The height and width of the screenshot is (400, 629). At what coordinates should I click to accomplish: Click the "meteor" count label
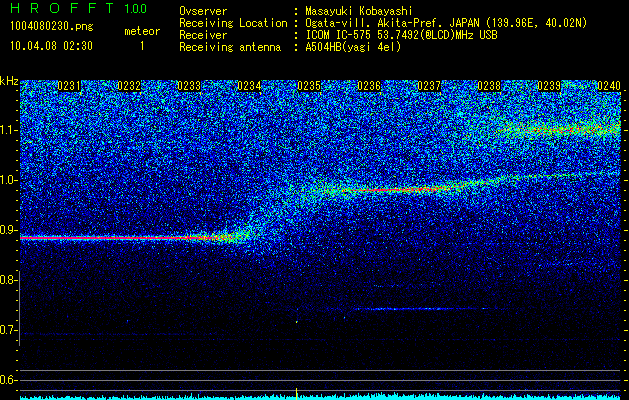coord(142,31)
